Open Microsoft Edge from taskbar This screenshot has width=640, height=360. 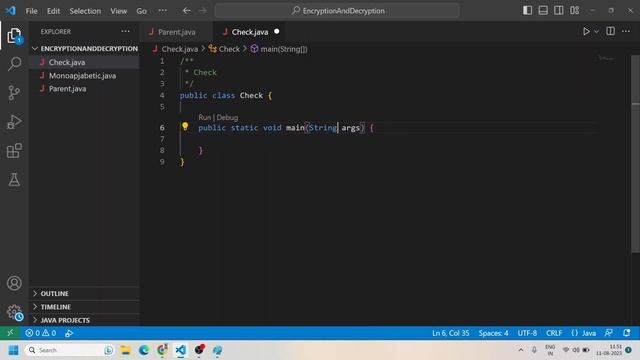coord(144,350)
